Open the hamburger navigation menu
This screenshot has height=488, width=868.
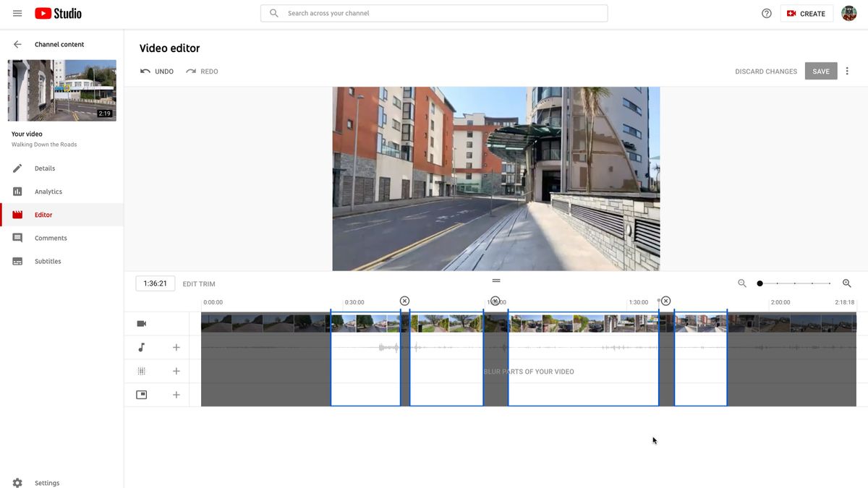(x=17, y=12)
